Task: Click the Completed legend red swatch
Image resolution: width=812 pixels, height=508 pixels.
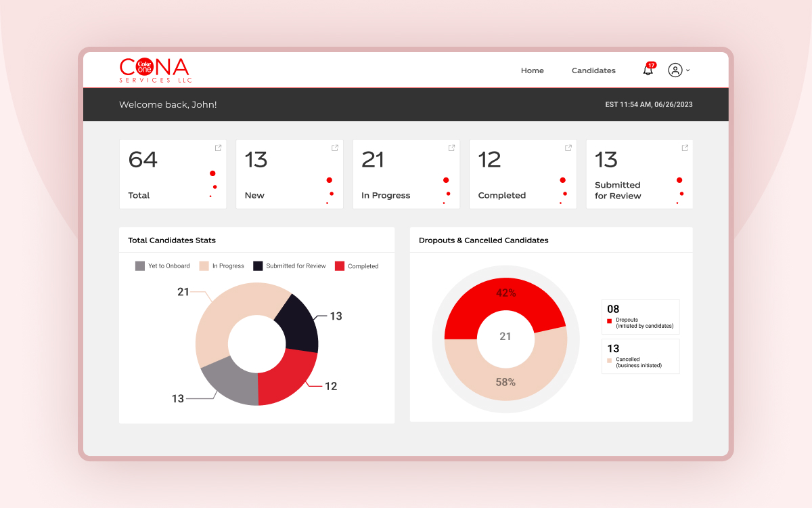Action: (x=340, y=266)
